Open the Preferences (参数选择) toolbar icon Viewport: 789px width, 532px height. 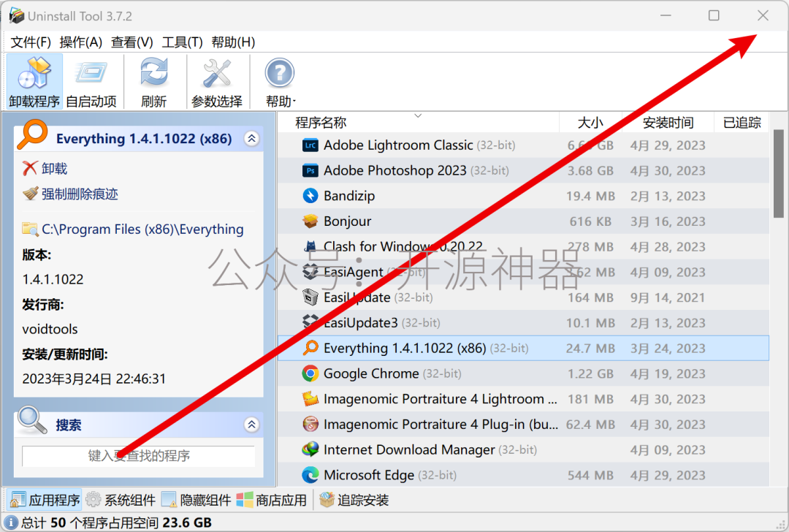point(217,82)
